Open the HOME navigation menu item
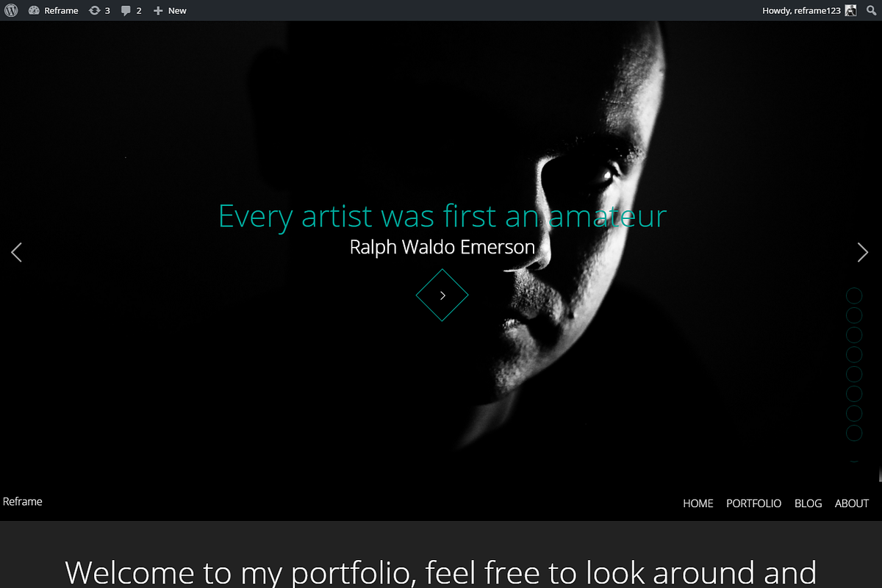The height and width of the screenshot is (588, 882). (698, 503)
